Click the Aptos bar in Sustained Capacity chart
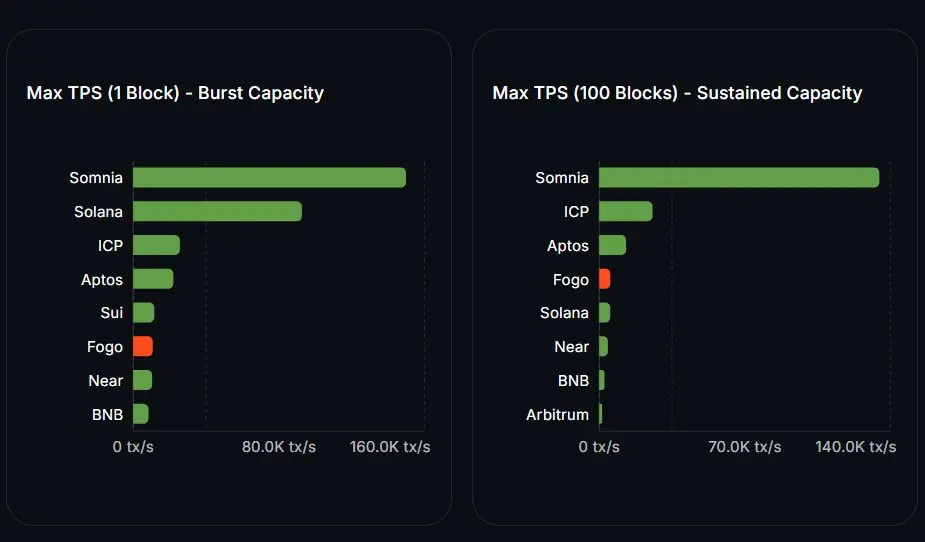925x542 pixels. 612,246
